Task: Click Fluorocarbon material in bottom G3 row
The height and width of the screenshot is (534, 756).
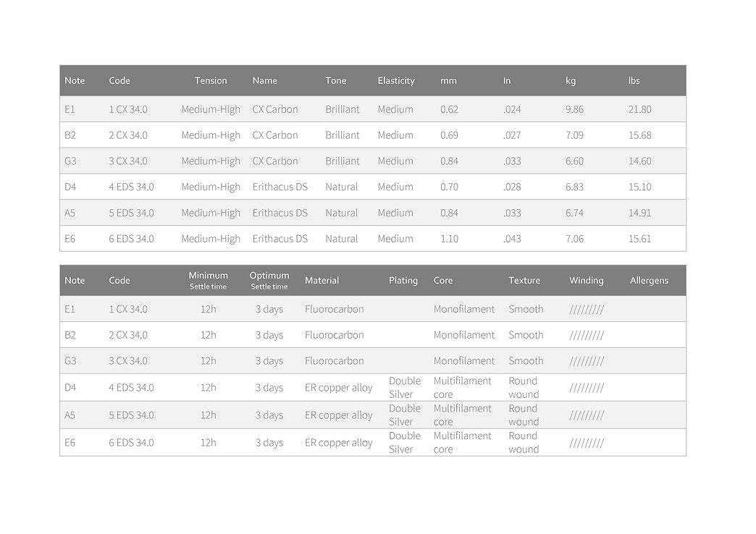Action: tap(335, 361)
